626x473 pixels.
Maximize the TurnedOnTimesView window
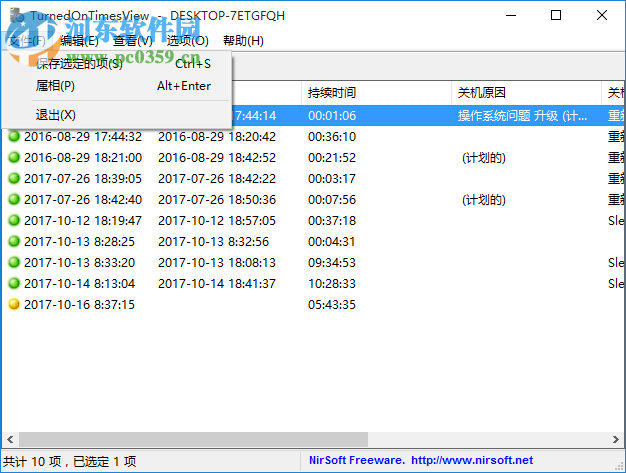click(x=556, y=15)
